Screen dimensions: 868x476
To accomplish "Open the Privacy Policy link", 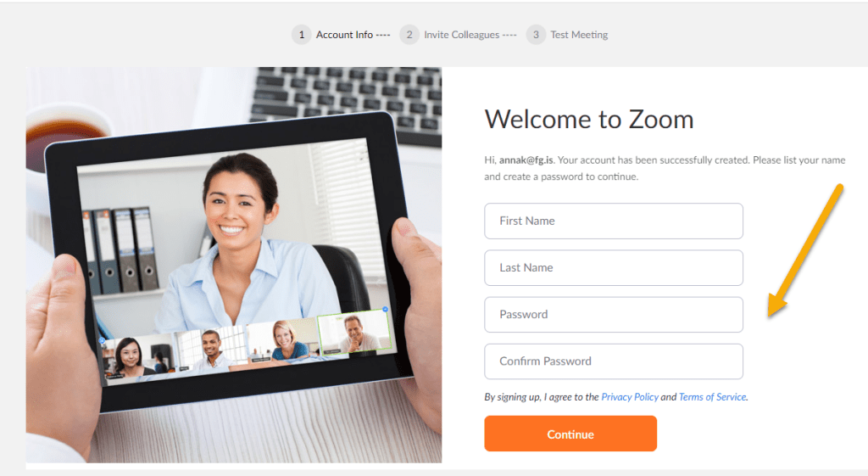I will click(630, 397).
